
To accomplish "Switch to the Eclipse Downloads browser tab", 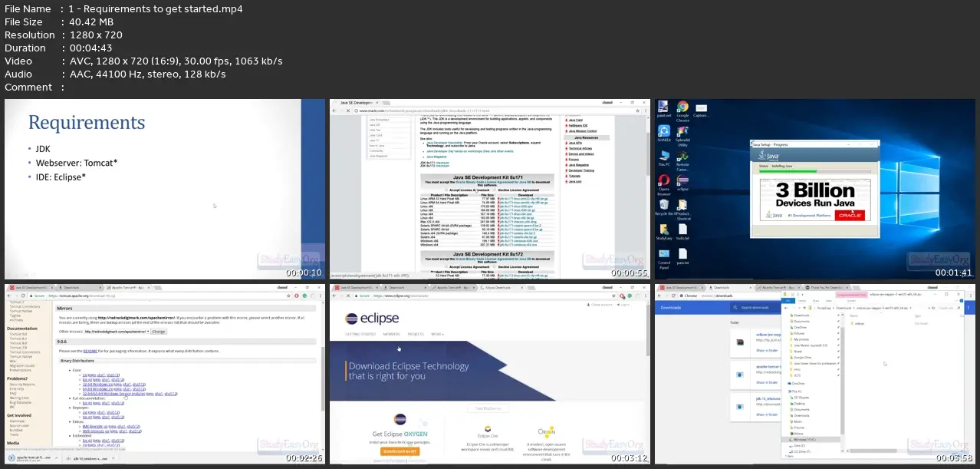I will click(x=502, y=288).
